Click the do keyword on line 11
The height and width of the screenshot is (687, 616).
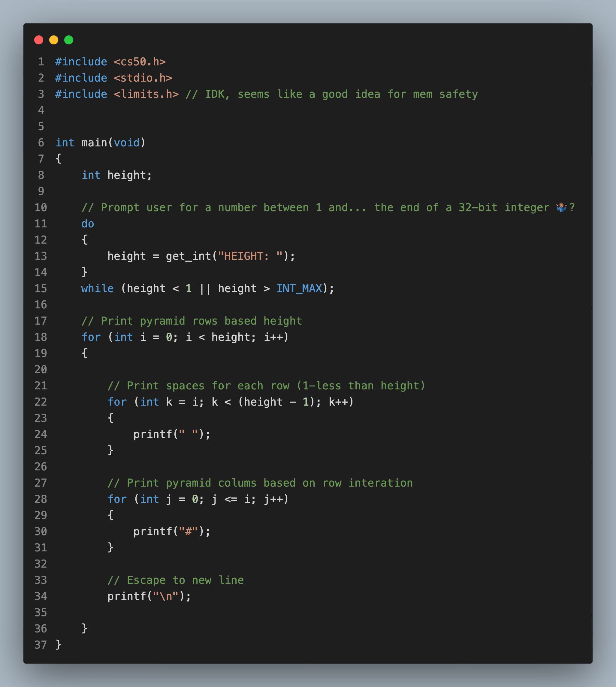click(87, 223)
